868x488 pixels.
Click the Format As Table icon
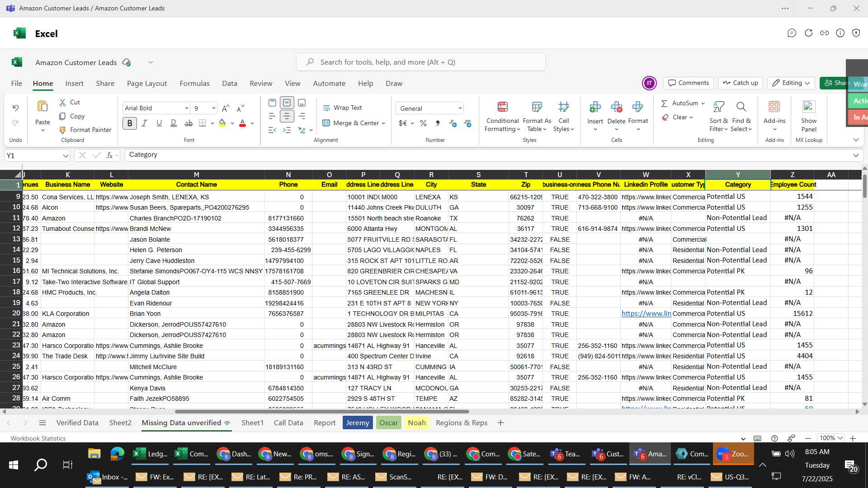pyautogui.click(x=537, y=107)
